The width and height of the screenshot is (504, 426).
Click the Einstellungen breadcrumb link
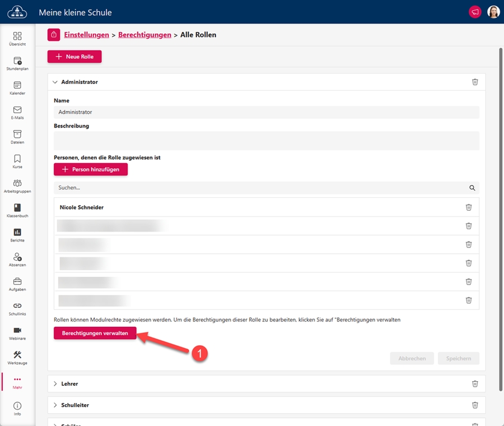click(x=86, y=35)
